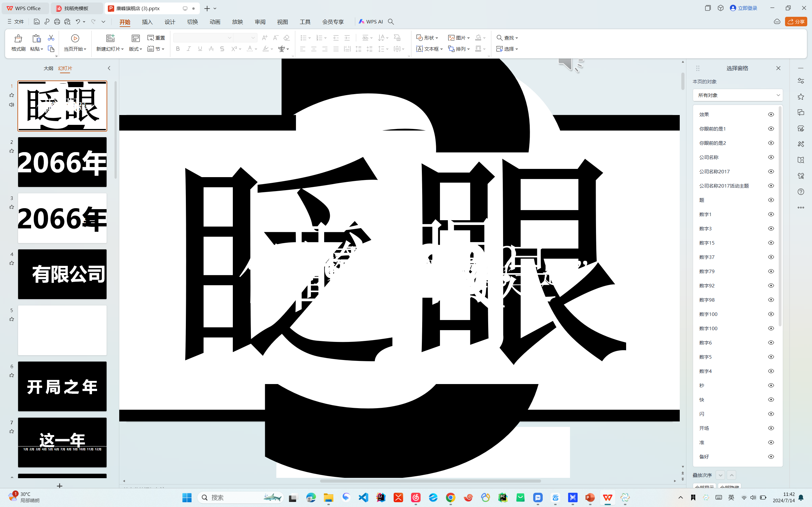Hide the 效果 object in selection pane

coord(771,114)
